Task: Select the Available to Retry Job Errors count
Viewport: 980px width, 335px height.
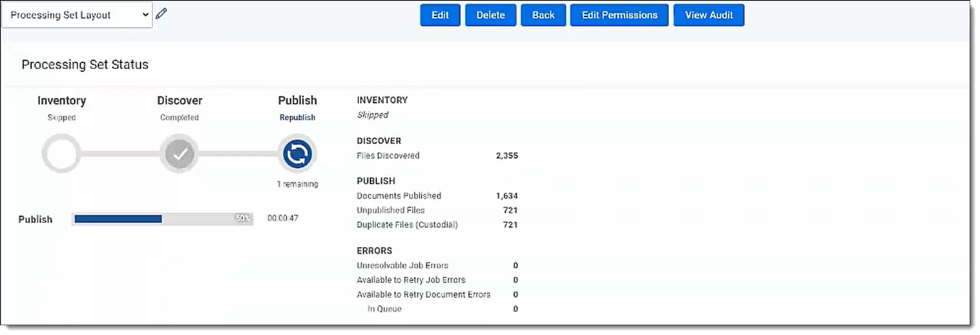Action: click(515, 280)
